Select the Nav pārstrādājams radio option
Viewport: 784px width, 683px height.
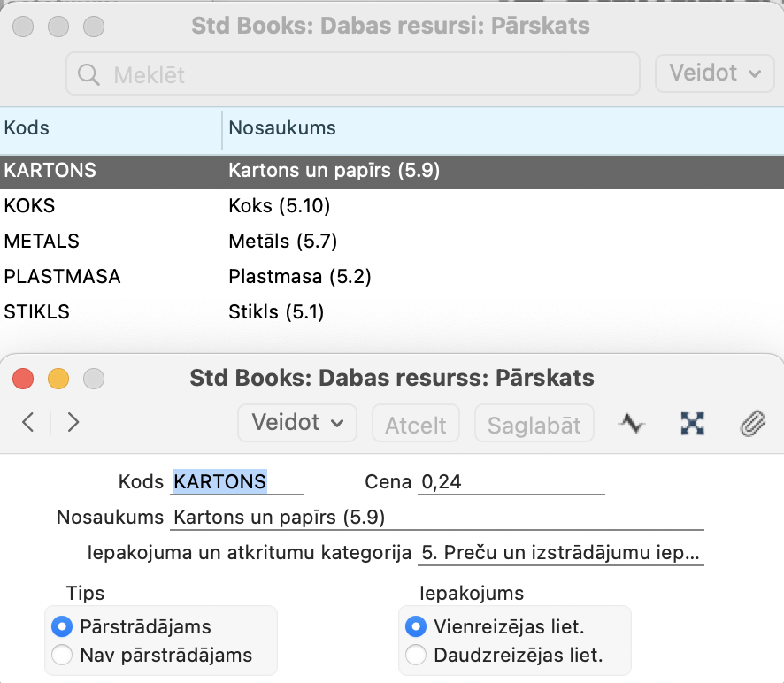(x=62, y=655)
